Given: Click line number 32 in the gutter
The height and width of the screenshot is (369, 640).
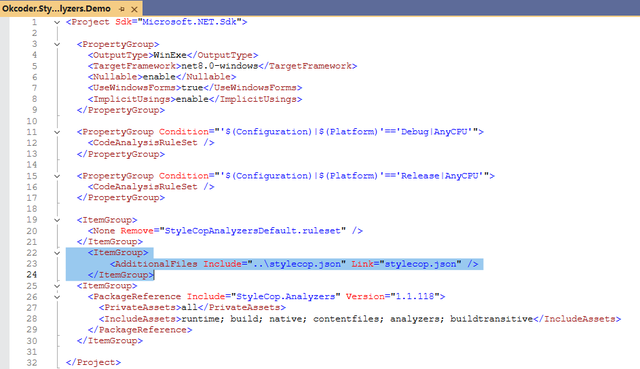Looking at the screenshot, I should coord(32,362).
